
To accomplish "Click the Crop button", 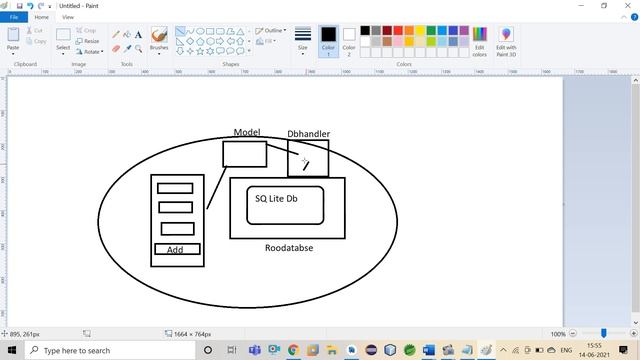I will coord(86,31).
